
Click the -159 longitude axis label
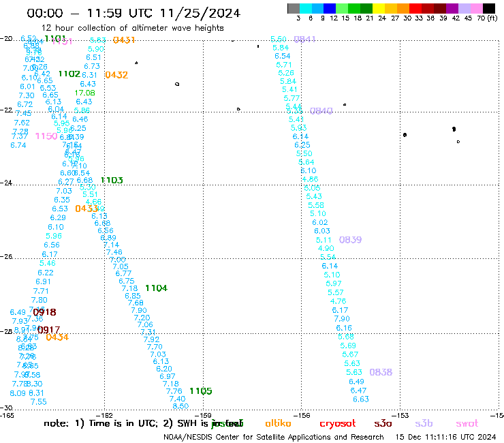203,415
